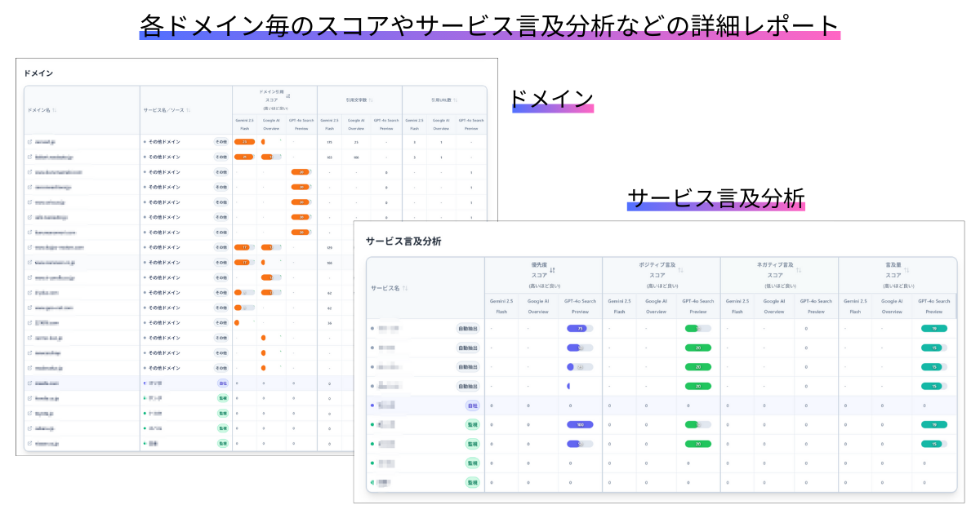Viewport: 980px width, 514px height.
Task: Click その他 badge in the first domain row
Action: pos(220,142)
